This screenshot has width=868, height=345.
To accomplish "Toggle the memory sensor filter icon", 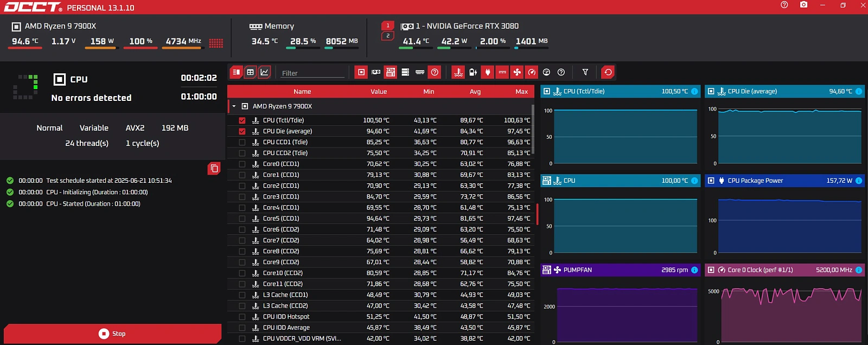I will pos(420,72).
